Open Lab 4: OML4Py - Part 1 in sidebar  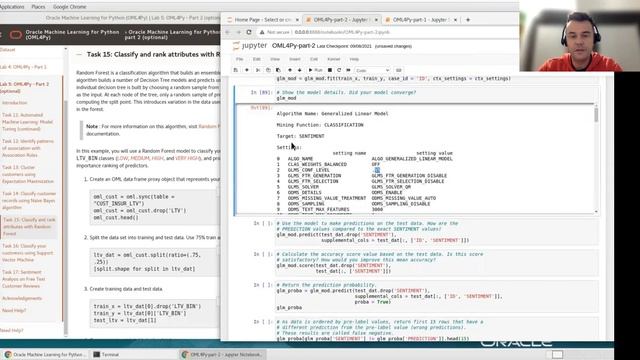[23, 67]
